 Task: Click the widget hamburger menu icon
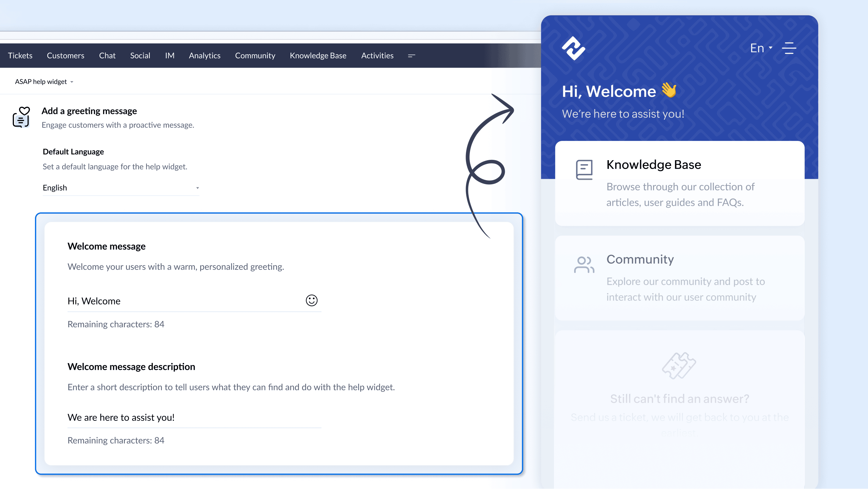click(789, 48)
